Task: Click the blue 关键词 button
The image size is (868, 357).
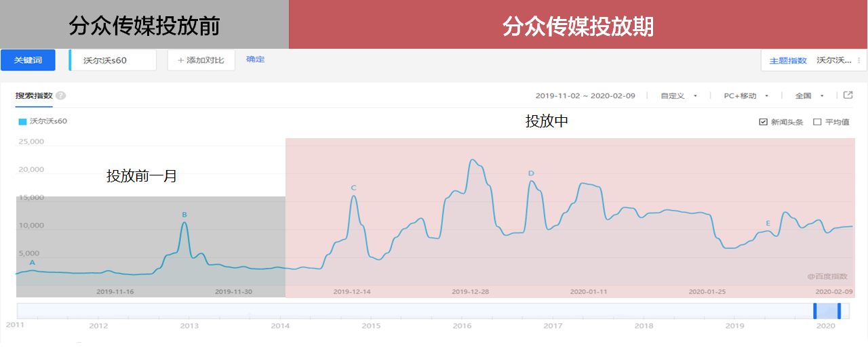Action: (28, 60)
